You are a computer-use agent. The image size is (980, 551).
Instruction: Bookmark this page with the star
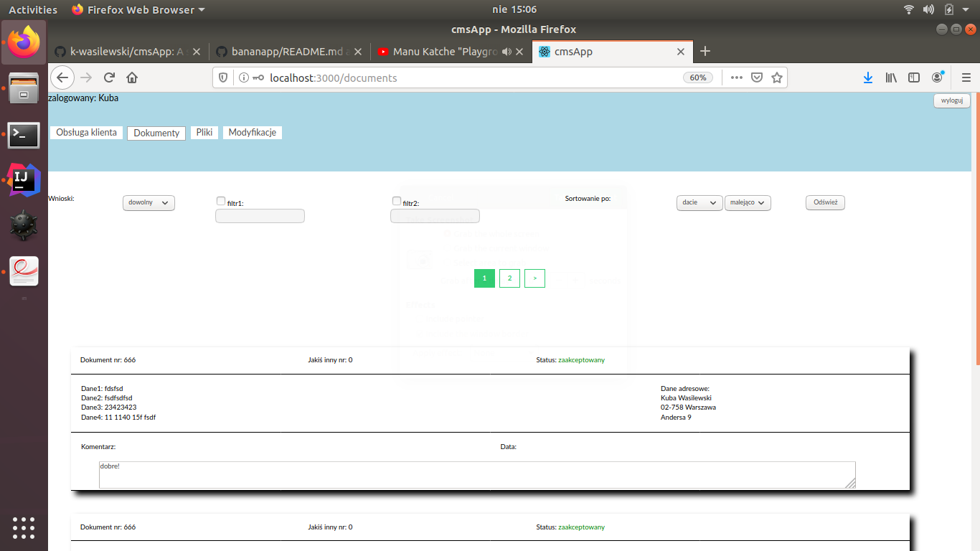point(776,77)
